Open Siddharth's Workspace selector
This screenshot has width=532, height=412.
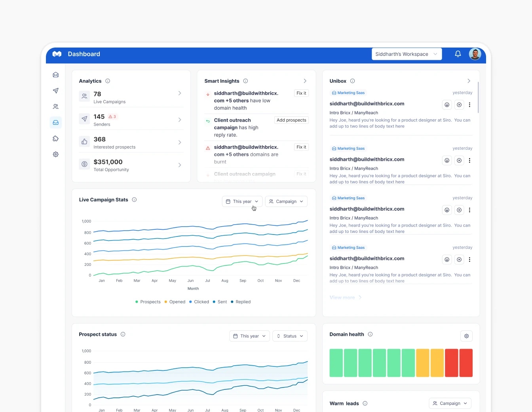pos(407,54)
